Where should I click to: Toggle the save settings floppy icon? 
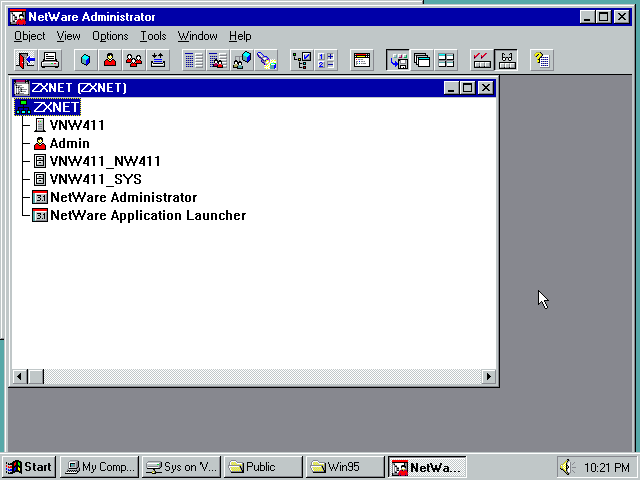click(x=398, y=60)
